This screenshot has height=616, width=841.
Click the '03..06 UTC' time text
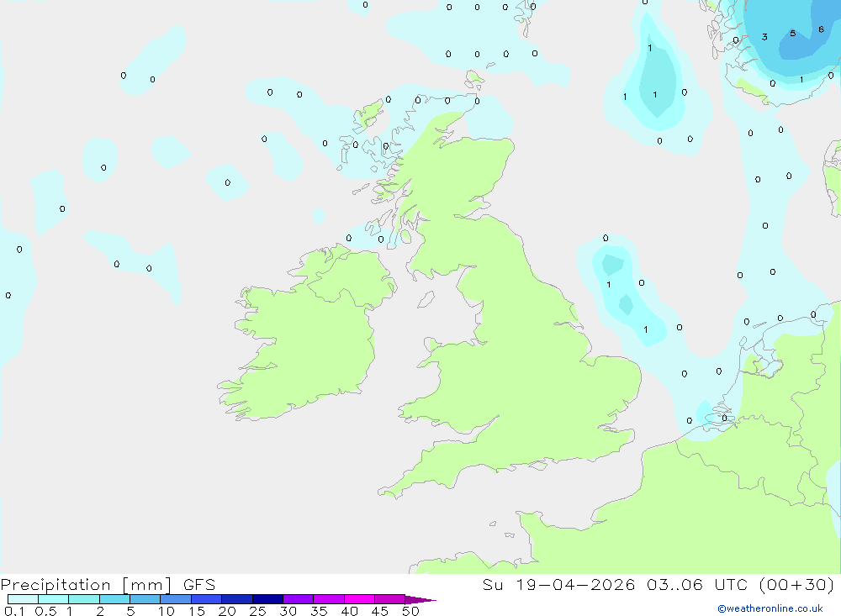tap(696, 584)
